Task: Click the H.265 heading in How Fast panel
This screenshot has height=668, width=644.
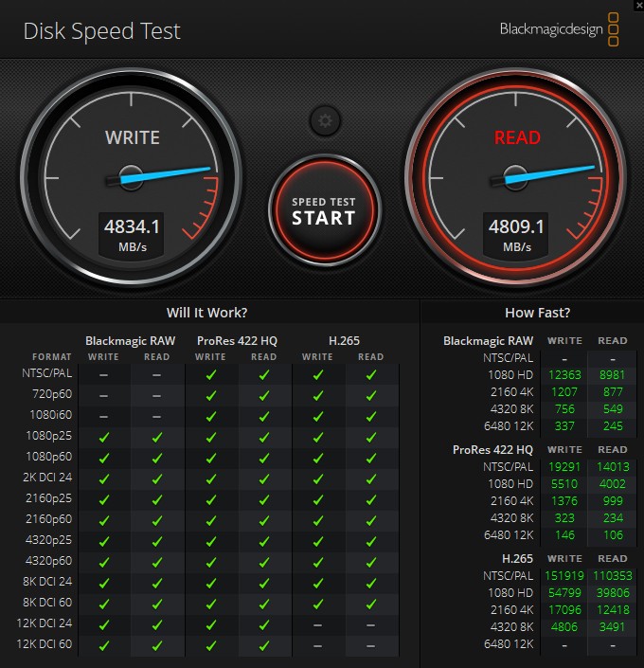Action: pyautogui.click(x=517, y=558)
